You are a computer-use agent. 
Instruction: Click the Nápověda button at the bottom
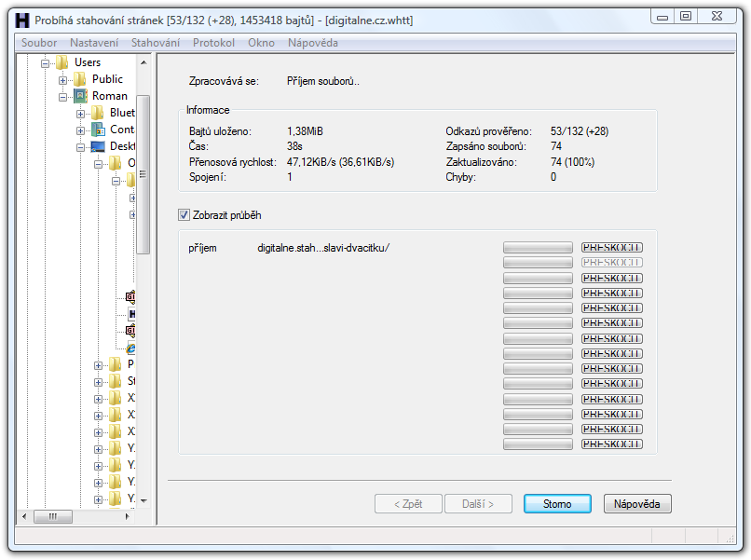(x=637, y=504)
